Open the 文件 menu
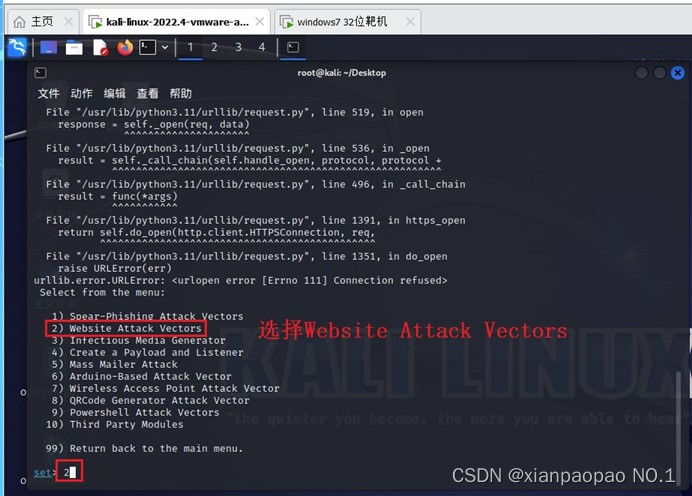 [49, 94]
